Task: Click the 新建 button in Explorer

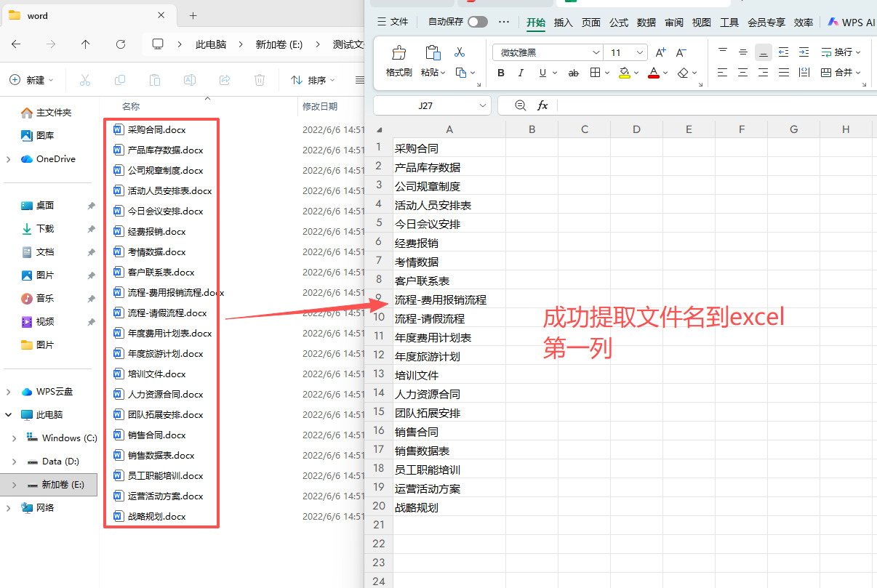Action: pyautogui.click(x=32, y=80)
